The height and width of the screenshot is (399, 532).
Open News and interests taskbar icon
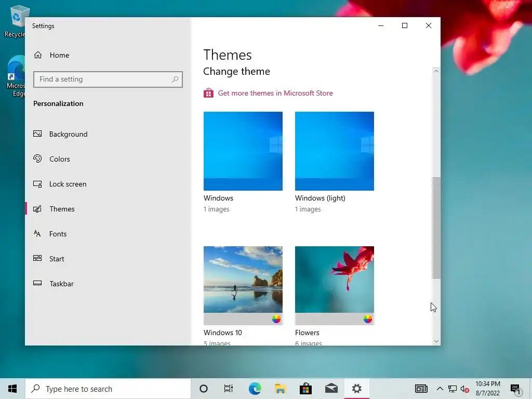click(x=421, y=389)
